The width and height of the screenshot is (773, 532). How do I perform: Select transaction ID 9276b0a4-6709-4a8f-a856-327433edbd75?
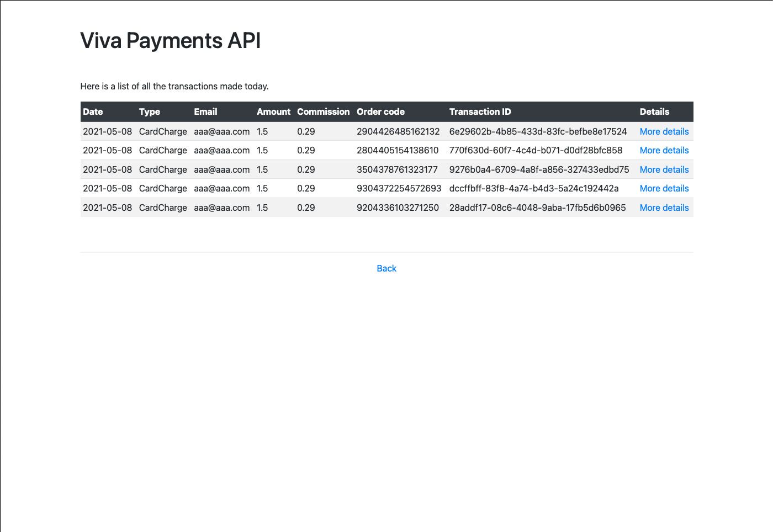539,169
